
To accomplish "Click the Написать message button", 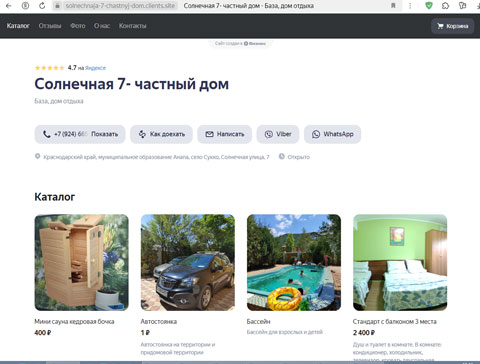I will point(225,134).
